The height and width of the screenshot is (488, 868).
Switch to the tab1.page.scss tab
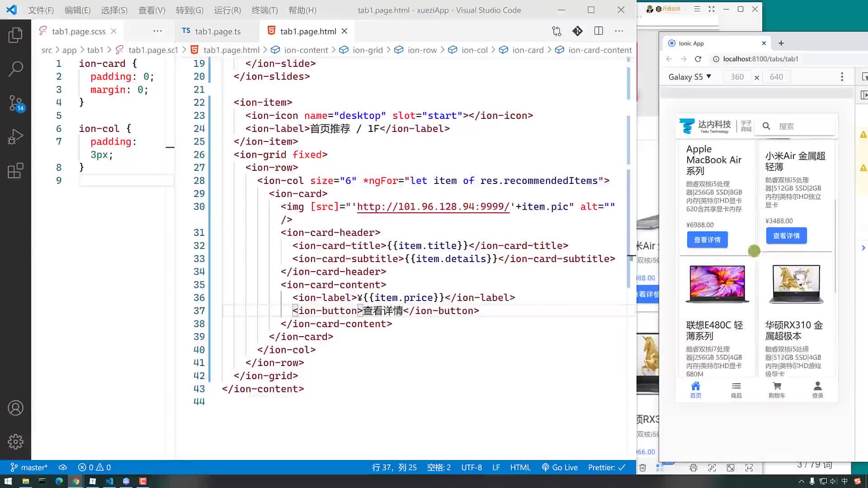click(x=78, y=31)
